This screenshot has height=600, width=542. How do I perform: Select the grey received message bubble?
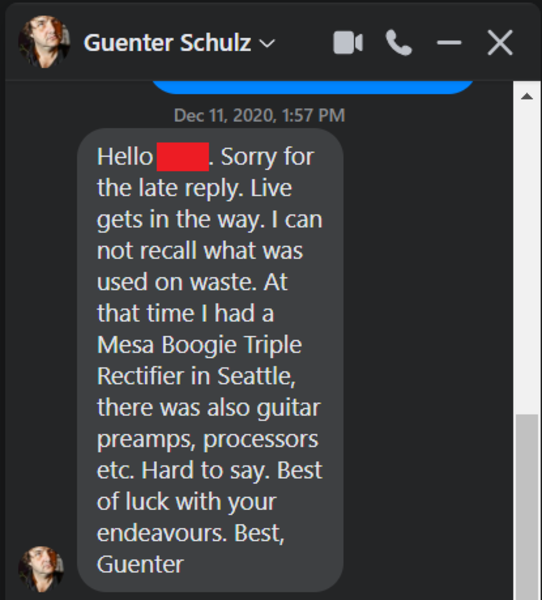(x=210, y=360)
